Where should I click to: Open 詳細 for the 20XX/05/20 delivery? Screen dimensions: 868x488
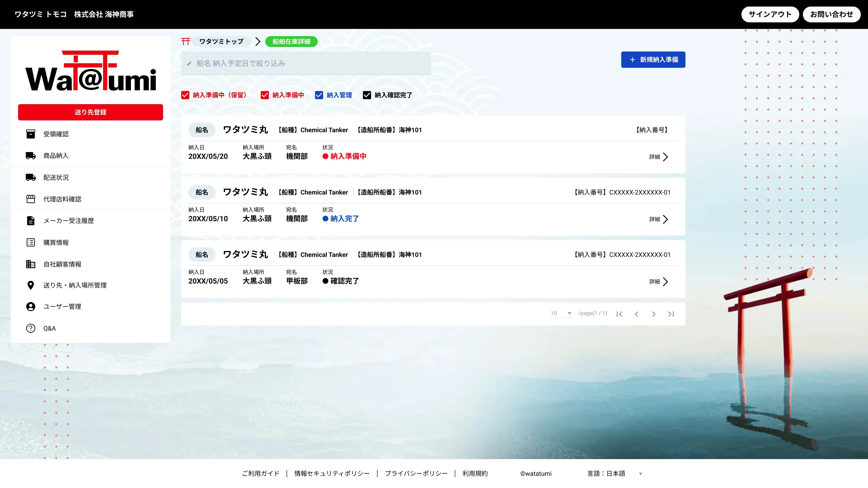tap(659, 157)
